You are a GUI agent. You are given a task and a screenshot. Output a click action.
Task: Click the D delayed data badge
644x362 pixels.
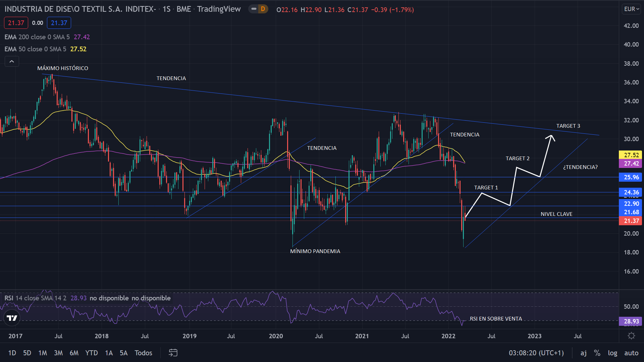(263, 9)
